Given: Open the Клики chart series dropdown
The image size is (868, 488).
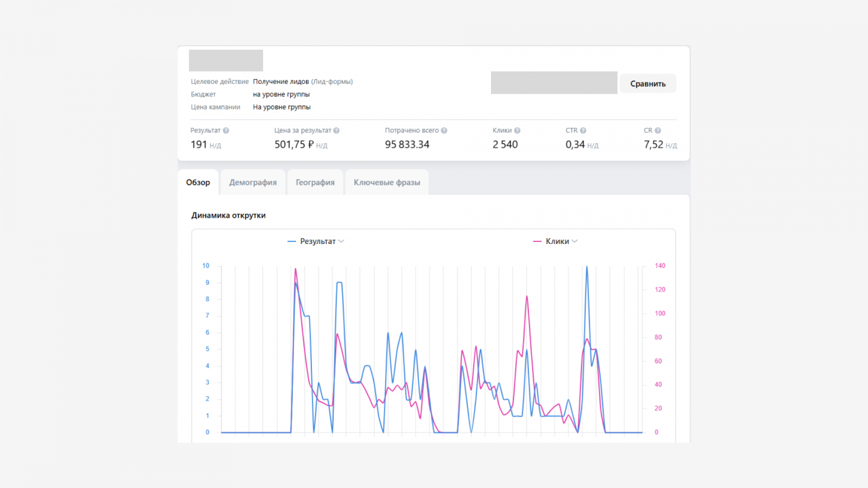Looking at the screenshot, I should (x=575, y=241).
